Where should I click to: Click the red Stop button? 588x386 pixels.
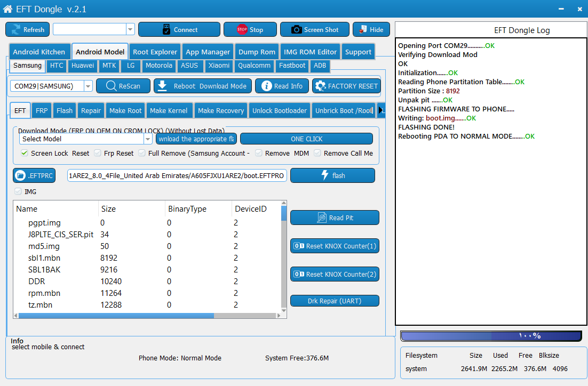[250, 30]
